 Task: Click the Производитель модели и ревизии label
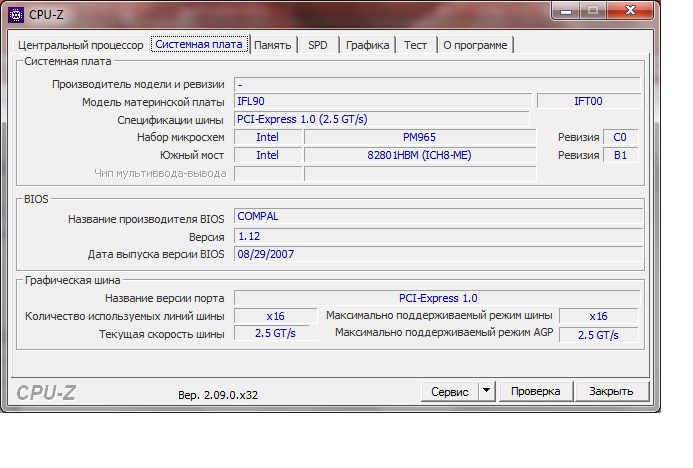point(138,84)
